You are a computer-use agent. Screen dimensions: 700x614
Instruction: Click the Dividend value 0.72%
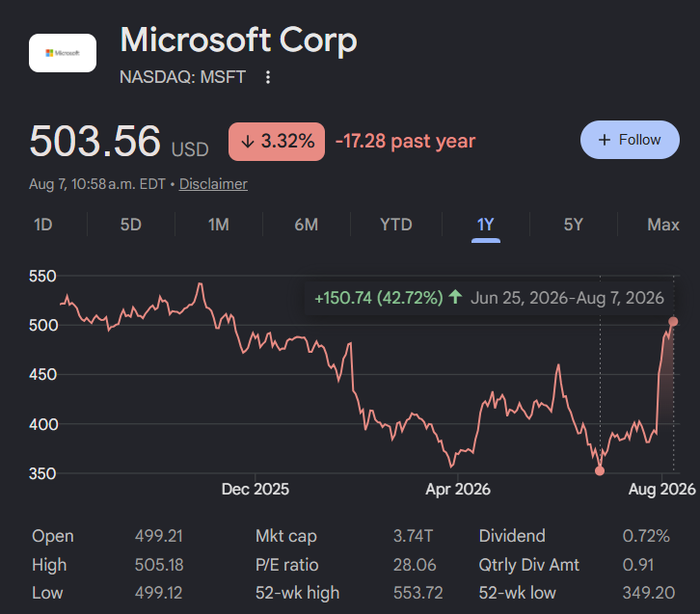click(x=646, y=536)
